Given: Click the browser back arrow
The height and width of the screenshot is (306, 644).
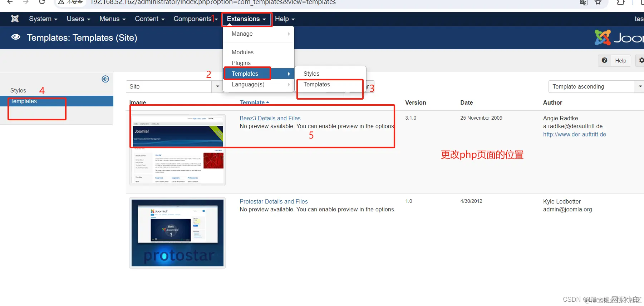Looking at the screenshot, I should coord(10,2).
